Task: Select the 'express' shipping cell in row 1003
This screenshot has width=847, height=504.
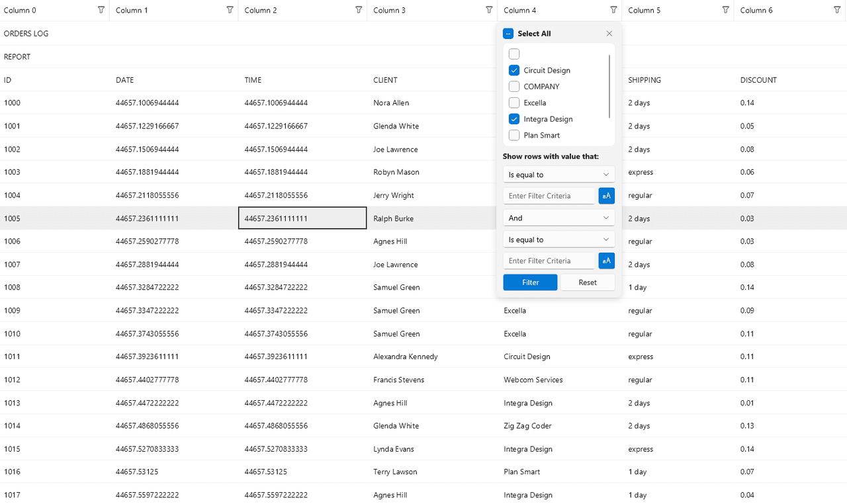Action: [x=679, y=172]
